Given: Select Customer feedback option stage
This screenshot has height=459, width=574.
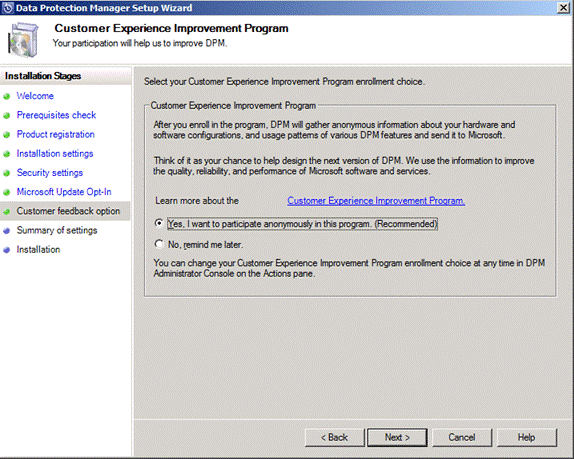Looking at the screenshot, I should click(68, 211).
